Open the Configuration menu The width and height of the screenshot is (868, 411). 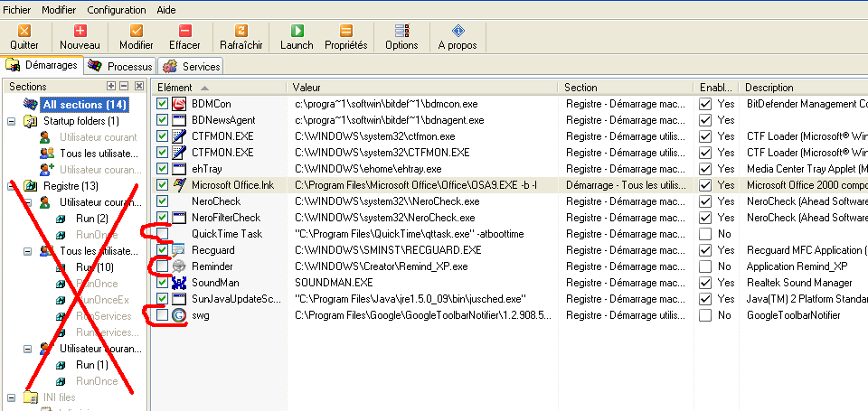click(x=117, y=10)
